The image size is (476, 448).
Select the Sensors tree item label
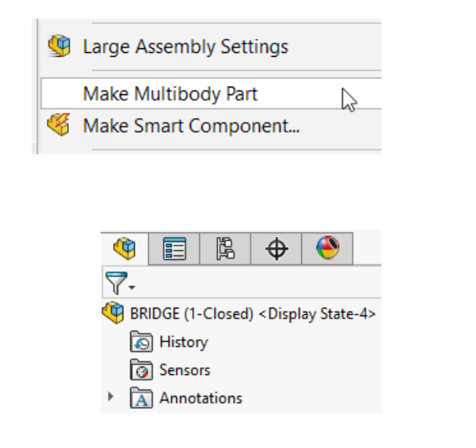[x=185, y=371]
